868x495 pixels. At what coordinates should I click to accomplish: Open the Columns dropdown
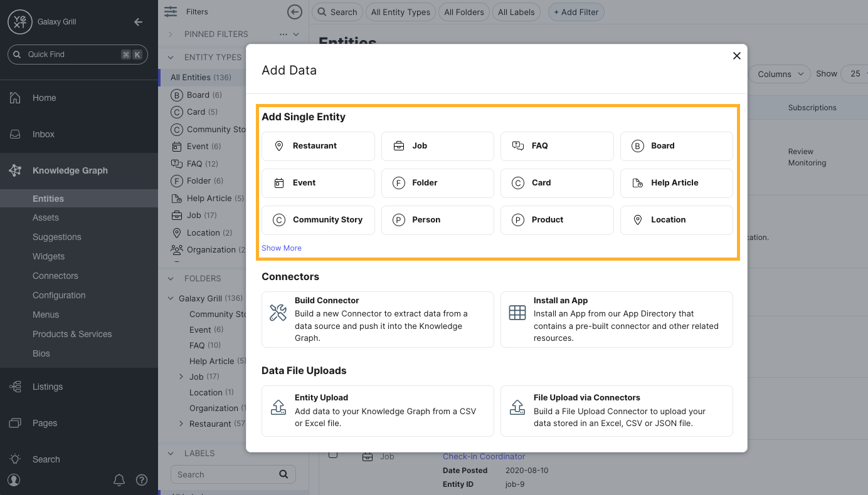pyautogui.click(x=779, y=74)
